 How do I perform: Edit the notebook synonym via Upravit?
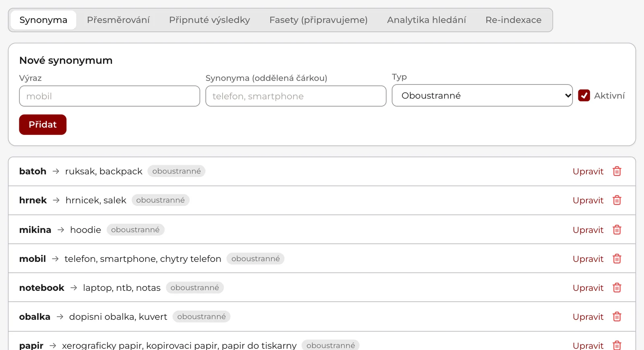tap(588, 288)
